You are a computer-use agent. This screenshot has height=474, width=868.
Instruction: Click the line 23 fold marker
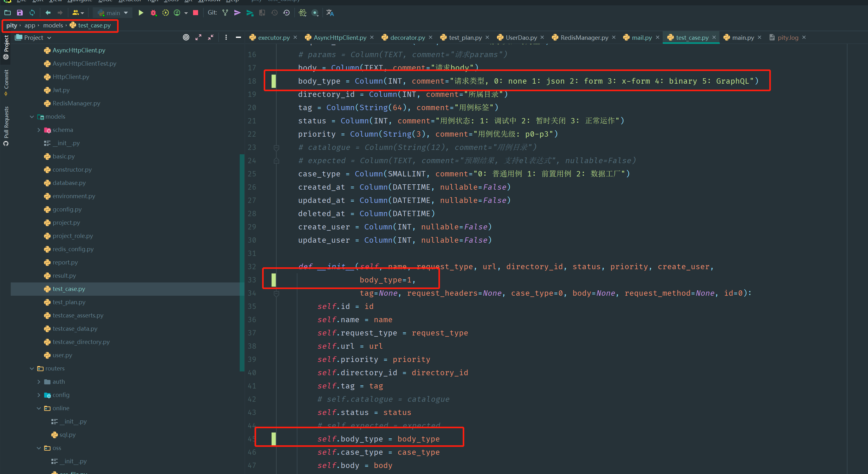[x=276, y=147]
